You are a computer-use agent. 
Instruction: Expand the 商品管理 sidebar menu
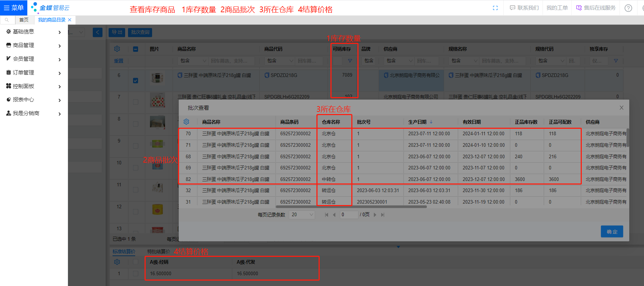[x=34, y=45]
